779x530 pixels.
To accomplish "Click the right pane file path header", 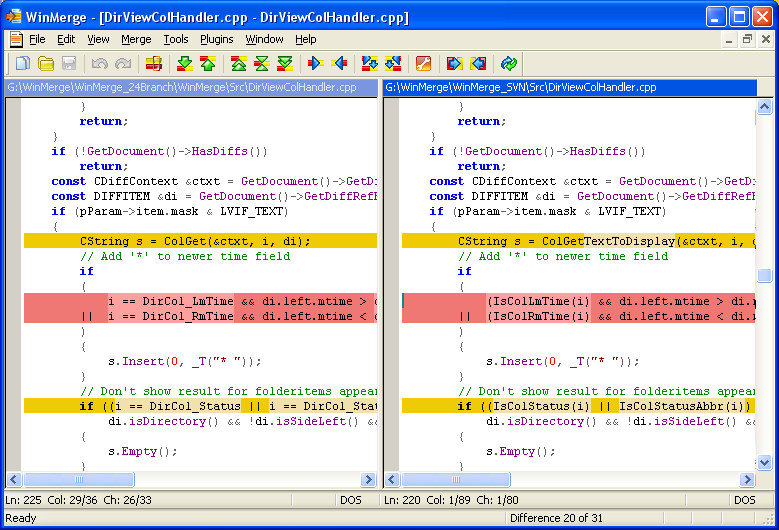I will click(569, 88).
